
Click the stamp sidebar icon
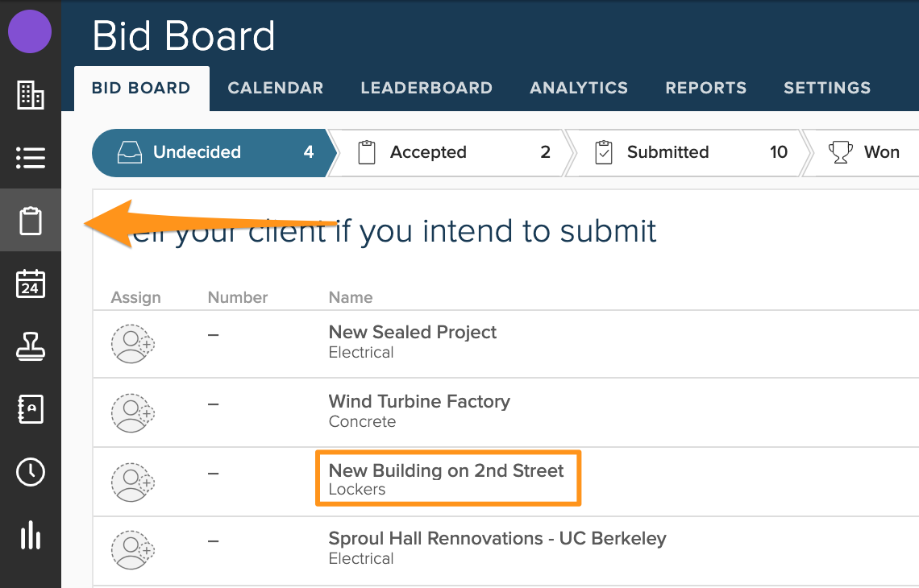(x=31, y=346)
